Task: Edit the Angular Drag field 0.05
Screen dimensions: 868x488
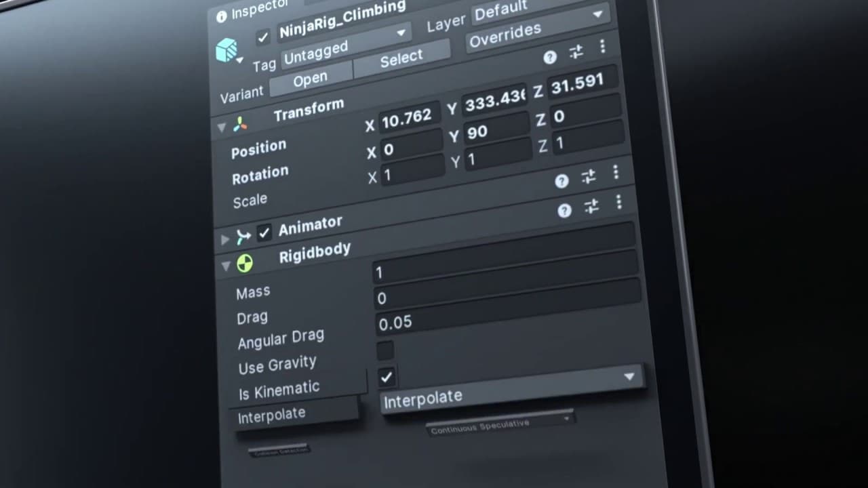Action: coord(508,306)
